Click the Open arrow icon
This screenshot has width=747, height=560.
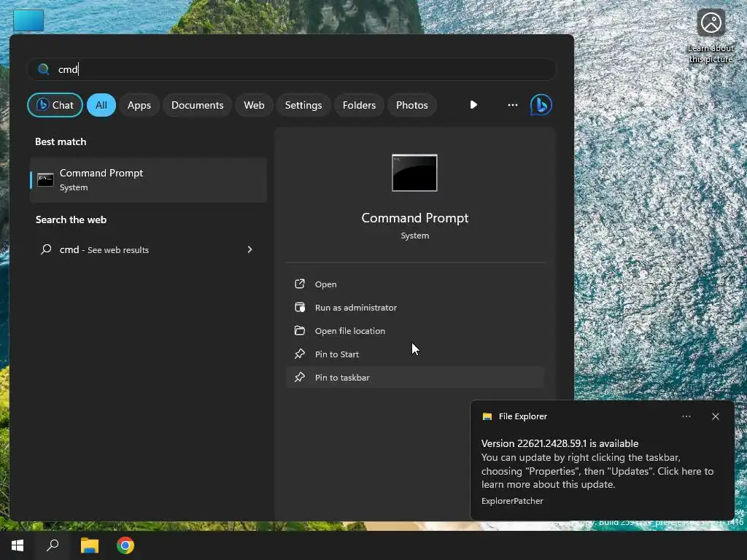300,284
